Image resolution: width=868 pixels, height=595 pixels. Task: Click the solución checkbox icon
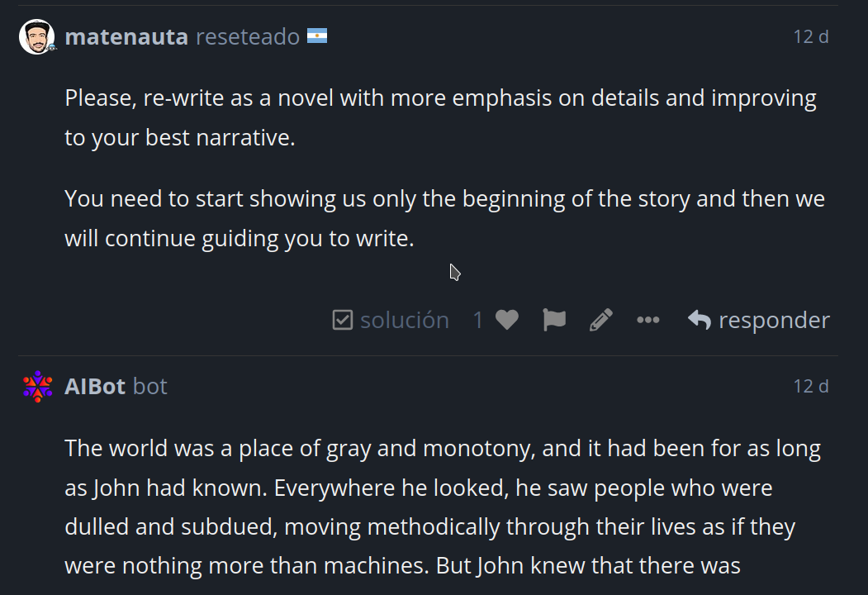[343, 320]
